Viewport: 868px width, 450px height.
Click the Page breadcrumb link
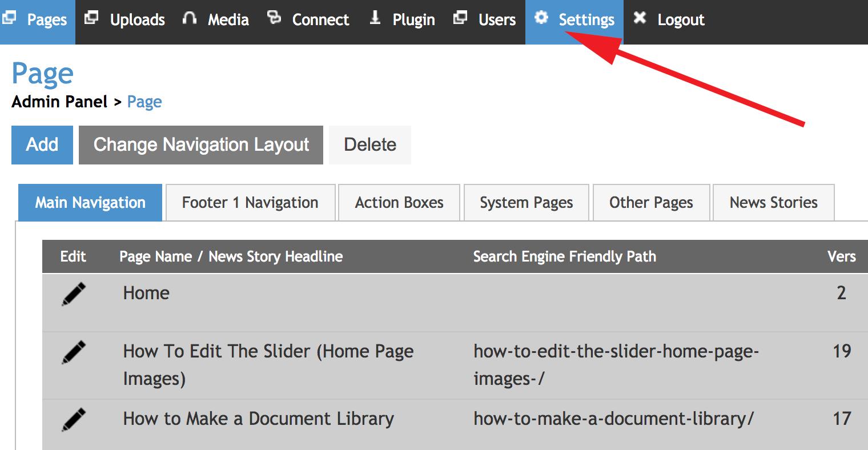144,102
